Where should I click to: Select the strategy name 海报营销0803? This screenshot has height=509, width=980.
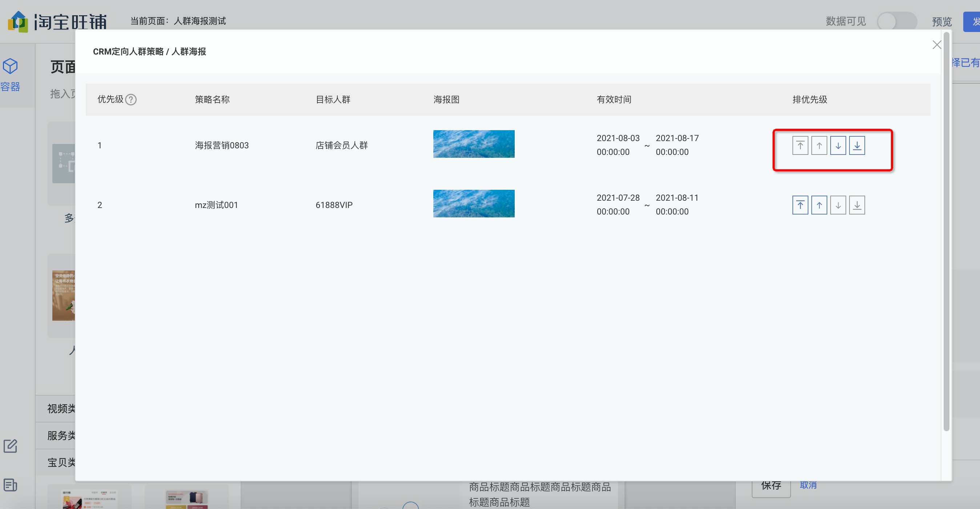click(222, 145)
